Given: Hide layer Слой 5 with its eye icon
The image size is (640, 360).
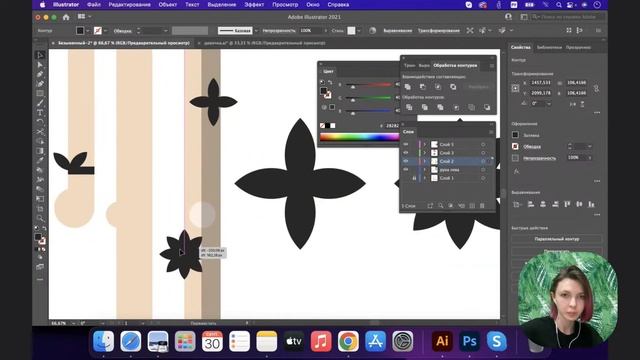Looking at the screenshot, I should coord(406,144).
